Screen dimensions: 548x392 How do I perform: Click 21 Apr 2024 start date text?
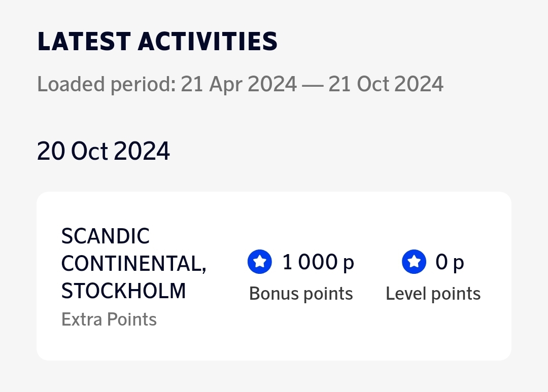tap(239, 84)
